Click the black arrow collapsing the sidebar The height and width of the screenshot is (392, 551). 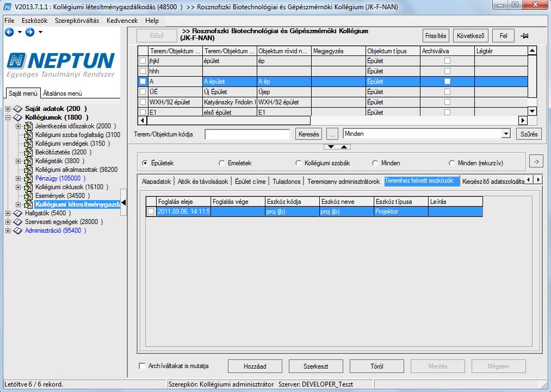[x=123, y=203]
